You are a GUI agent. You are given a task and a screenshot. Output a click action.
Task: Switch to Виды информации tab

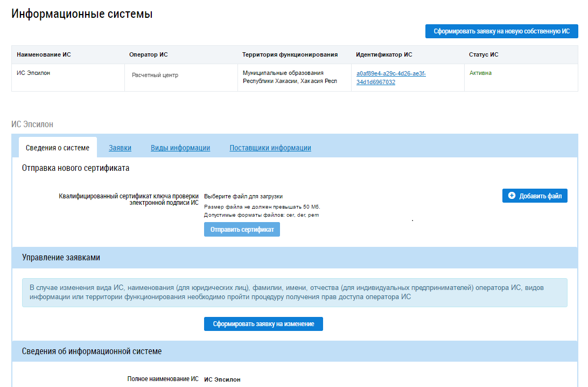[x=180, y=148]
